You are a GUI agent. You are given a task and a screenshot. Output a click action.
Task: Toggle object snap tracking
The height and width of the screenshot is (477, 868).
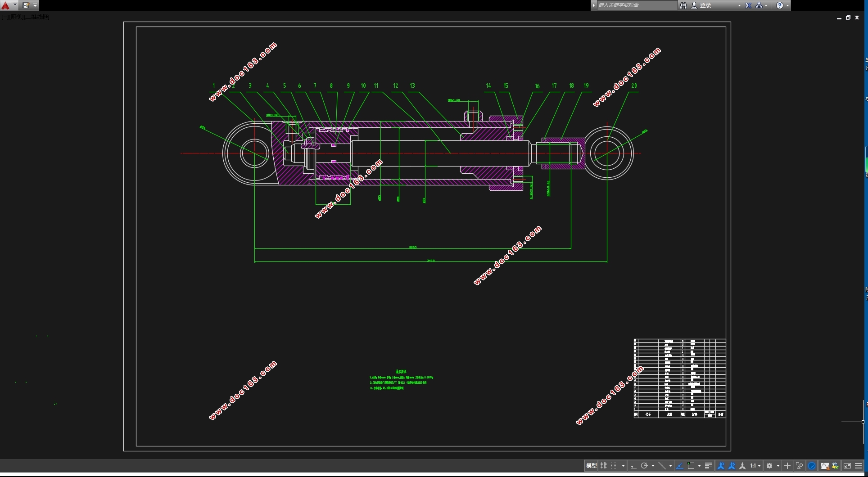(x=680, y=466)
